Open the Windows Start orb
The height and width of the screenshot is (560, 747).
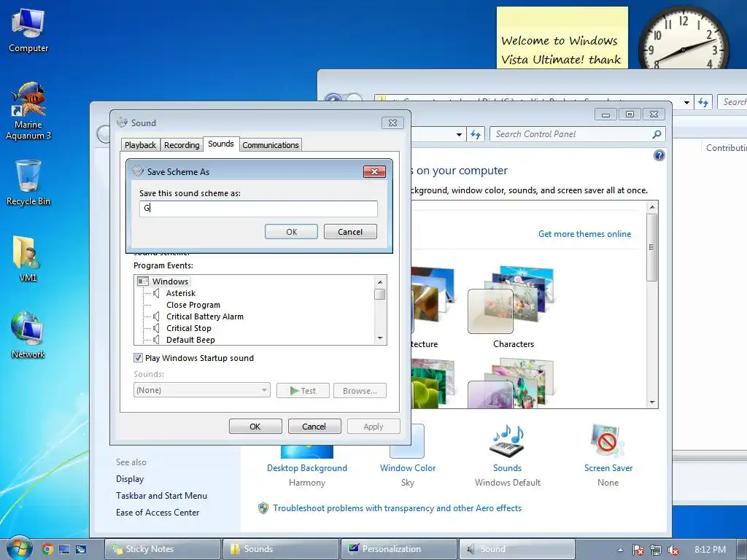[19, 548]
